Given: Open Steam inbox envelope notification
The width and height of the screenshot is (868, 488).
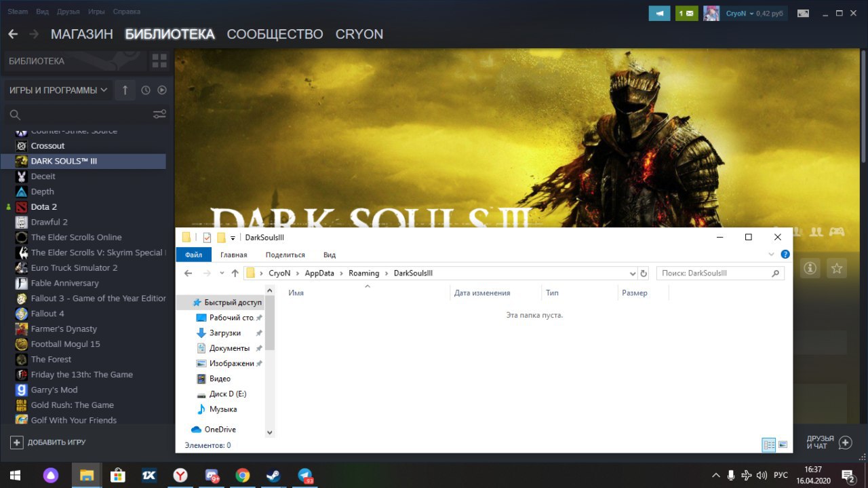Looking at the screenshot, I should coord(686,13).
